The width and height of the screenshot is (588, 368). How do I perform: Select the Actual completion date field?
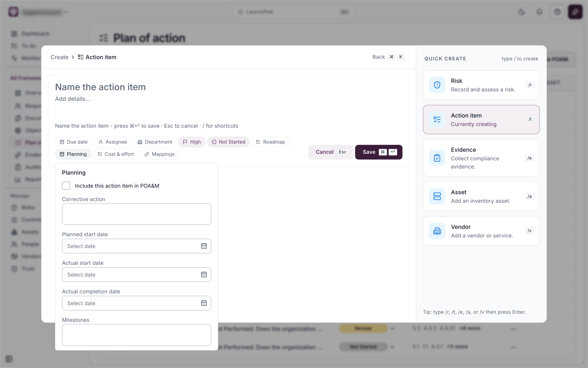click(136, 303)
